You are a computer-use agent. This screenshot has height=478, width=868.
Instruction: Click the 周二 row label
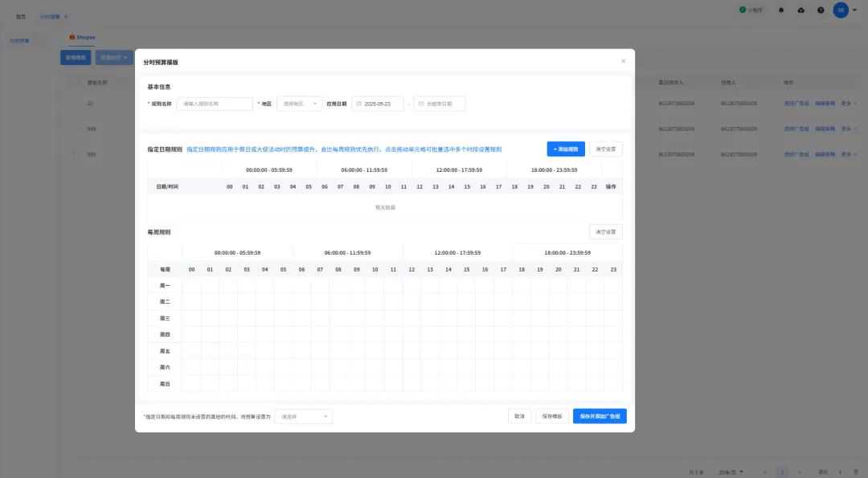165,301
